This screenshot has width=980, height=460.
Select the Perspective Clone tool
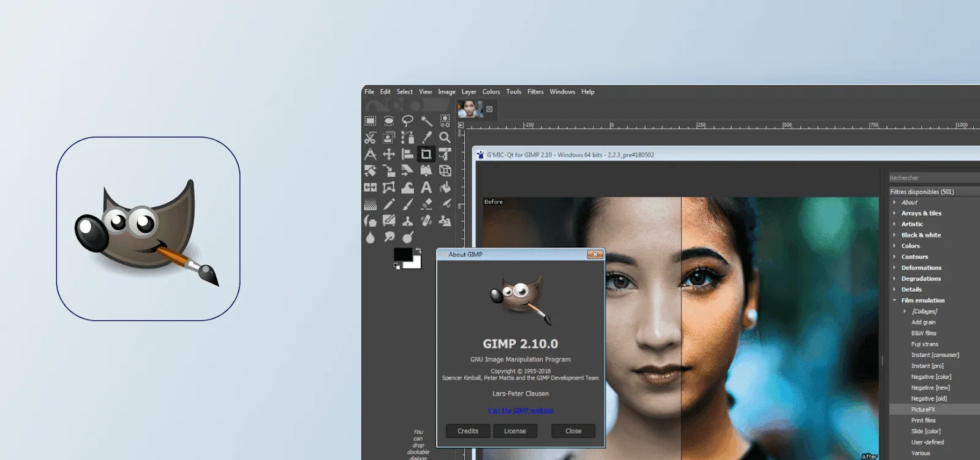click(x=445, y=221)
